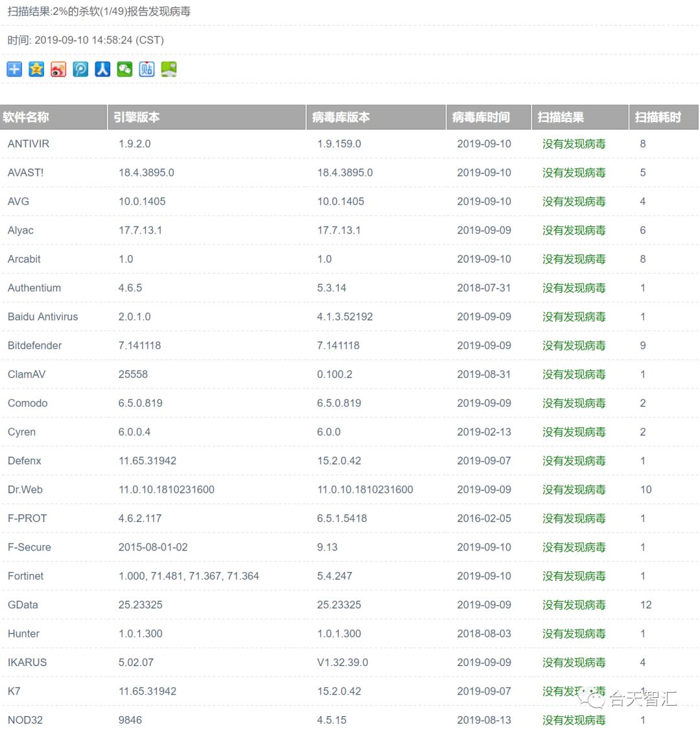Click the scan time 2019-09-10 14:58:24 text
The height and width of the screenshot is (729, 700).
pos(86,40)
